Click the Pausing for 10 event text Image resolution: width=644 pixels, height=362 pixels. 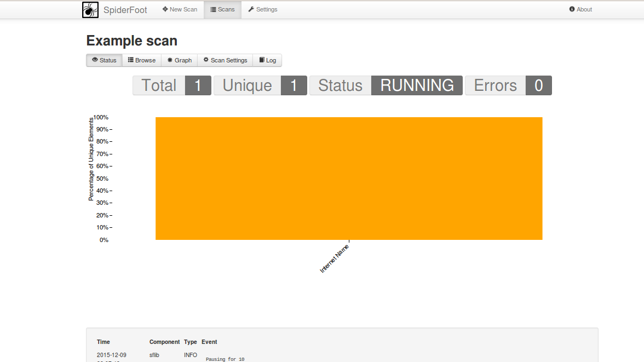pos(225,359)
